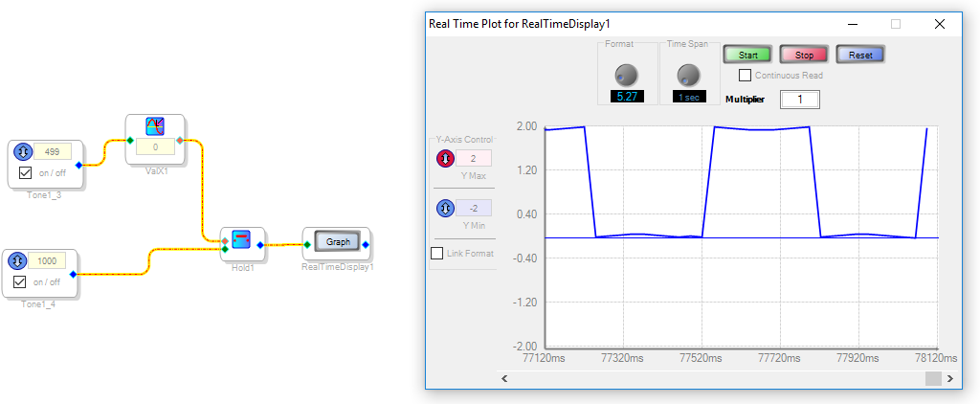Image resolution: width=980 pixels, height=404 pixels.
Task: Click the Hold1 block label
Action: click(x=242, y=267)
